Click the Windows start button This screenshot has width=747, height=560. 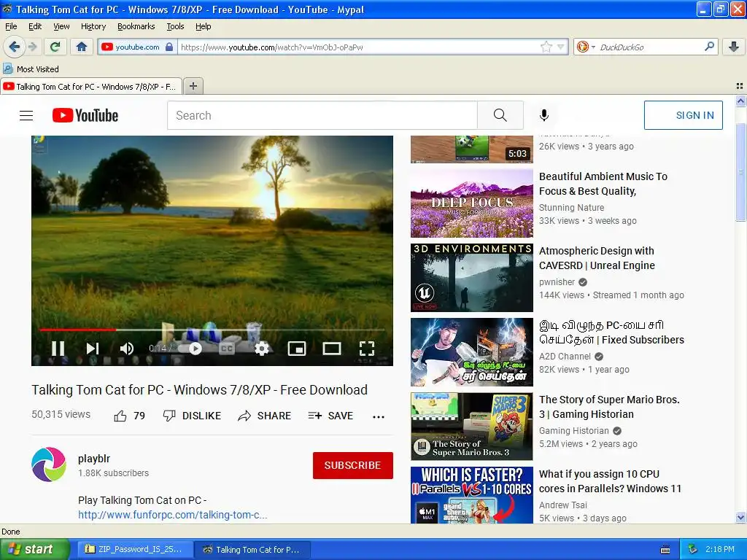click(x=35, y=549)
